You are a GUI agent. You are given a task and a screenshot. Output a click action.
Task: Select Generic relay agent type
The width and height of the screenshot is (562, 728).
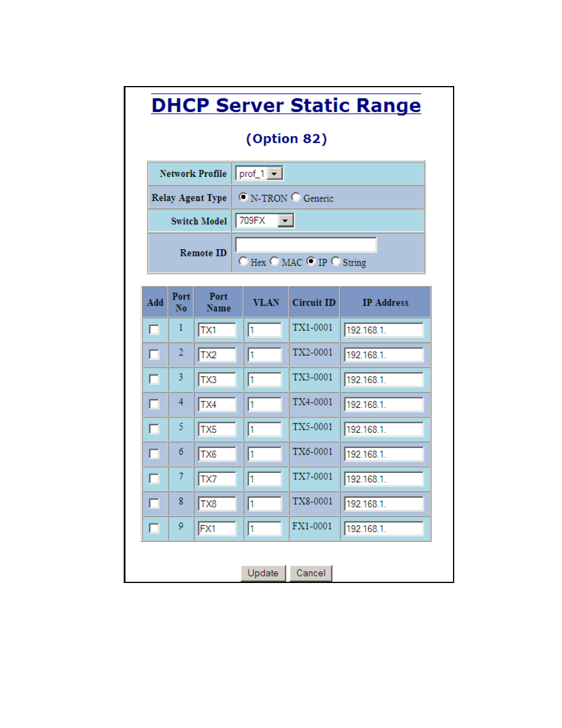(296, 197)
